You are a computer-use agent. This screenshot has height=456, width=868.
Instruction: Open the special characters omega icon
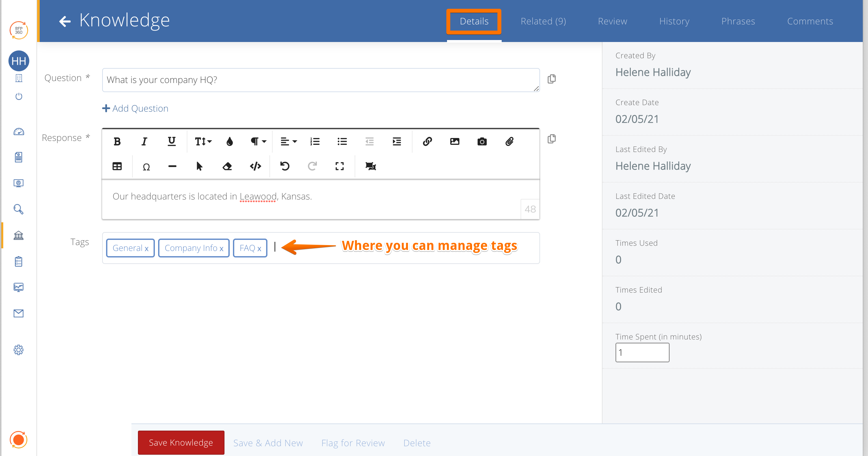[146, 167]
